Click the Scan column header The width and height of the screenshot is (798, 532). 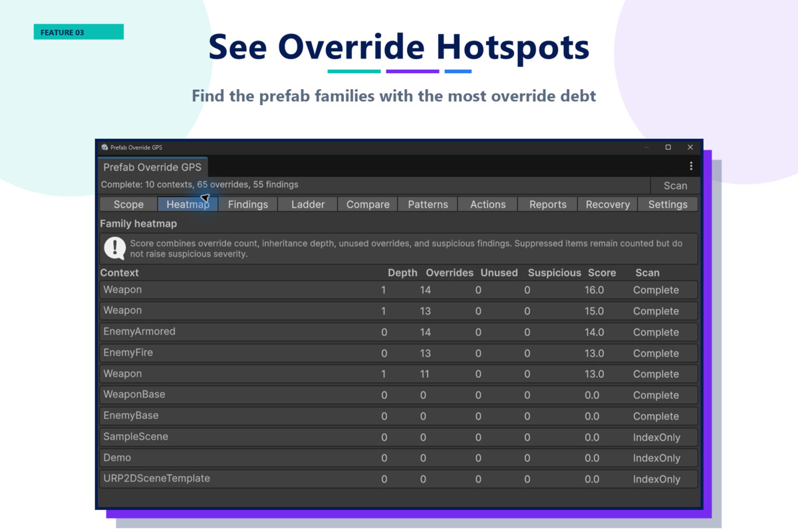[647, 273]
